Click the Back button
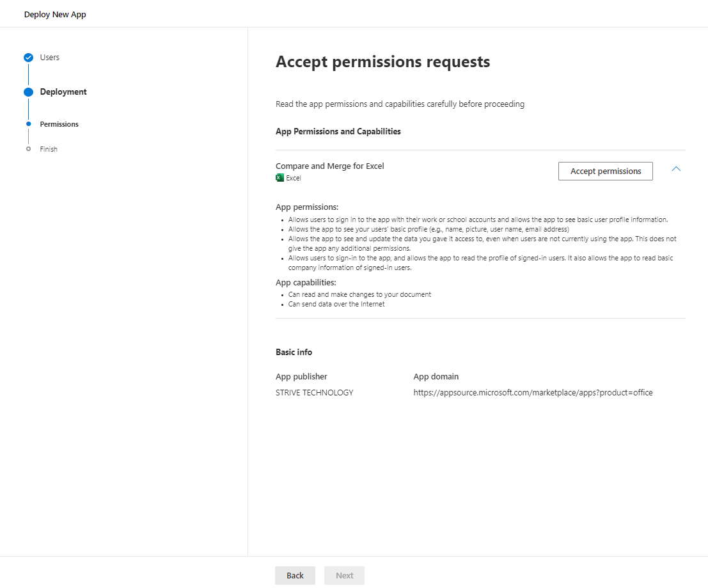Image resolution: width=708 pixels, height=588 pixels. pos(295,575)
